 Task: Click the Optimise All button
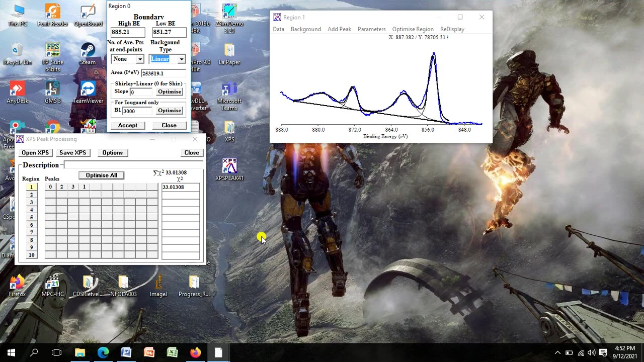point(102,175)
